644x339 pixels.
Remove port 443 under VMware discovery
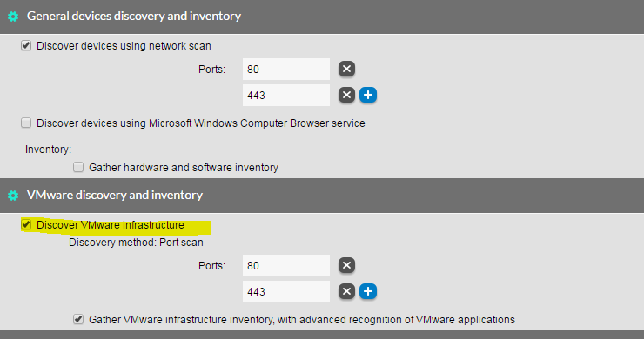(x=346, y=291)
